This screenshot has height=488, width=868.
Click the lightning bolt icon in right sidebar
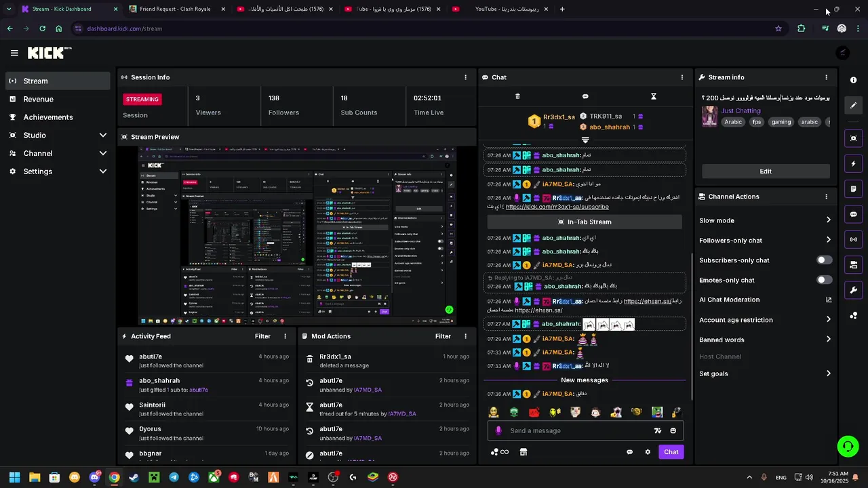point(853,163)
